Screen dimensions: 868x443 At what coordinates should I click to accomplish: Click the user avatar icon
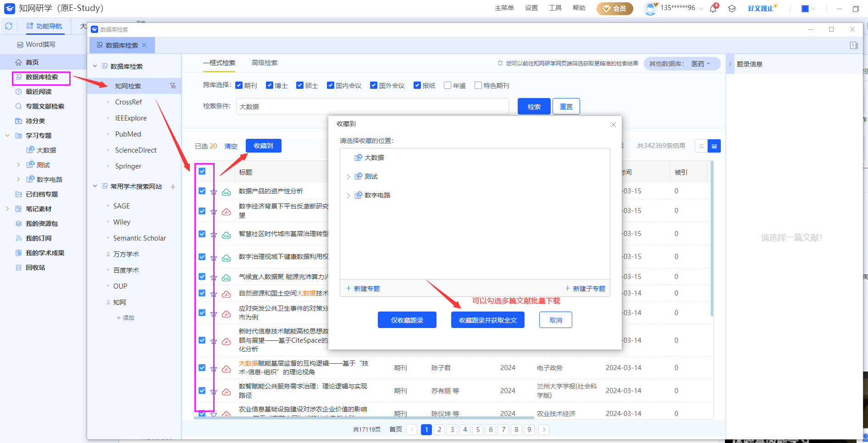point(650,8)
